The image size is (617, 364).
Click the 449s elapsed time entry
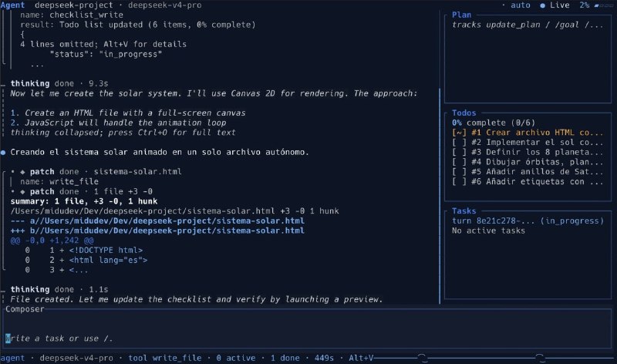324,358
